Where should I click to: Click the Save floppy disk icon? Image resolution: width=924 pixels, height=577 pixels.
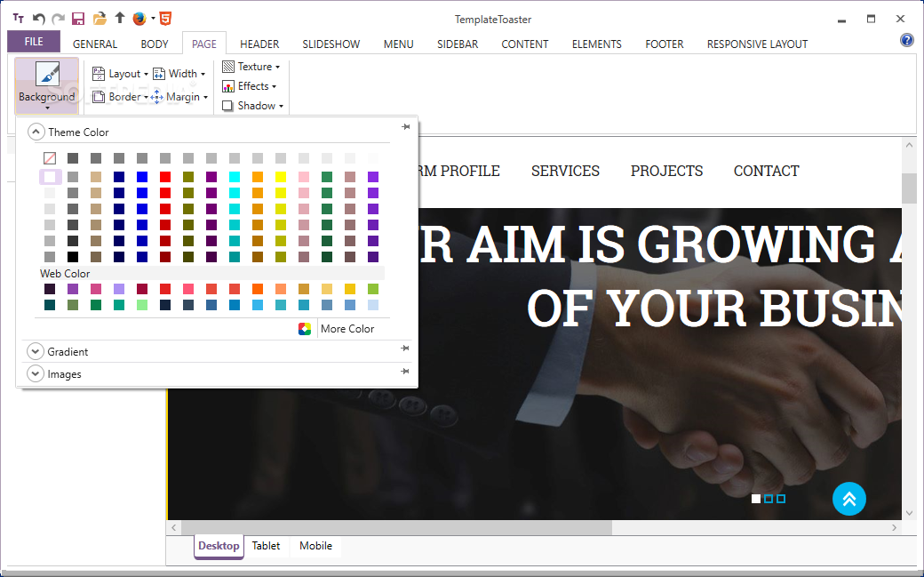78,19
